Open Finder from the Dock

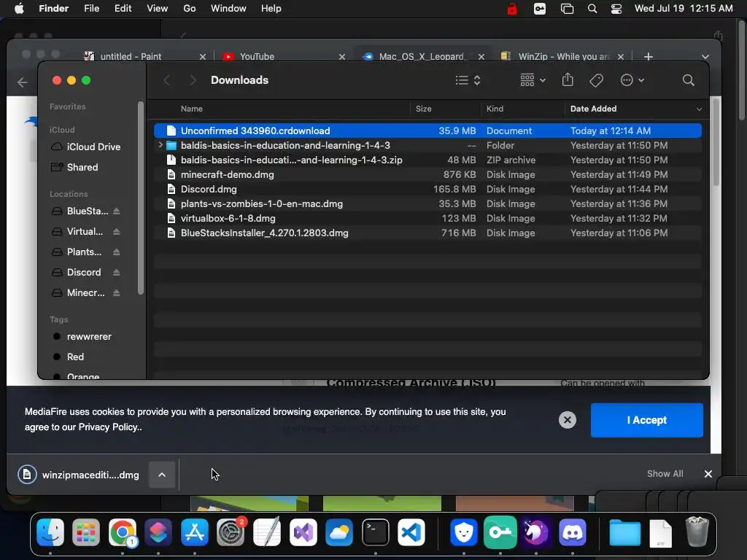pyautogui.click(x=50, y=532)
